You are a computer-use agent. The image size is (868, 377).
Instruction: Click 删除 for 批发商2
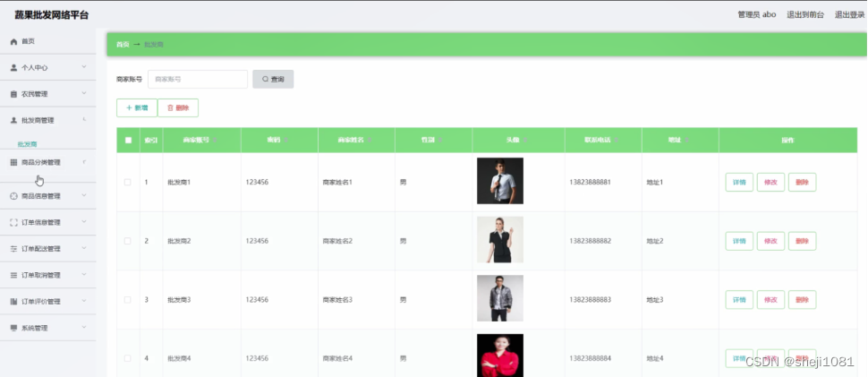(x=802, y=241)
